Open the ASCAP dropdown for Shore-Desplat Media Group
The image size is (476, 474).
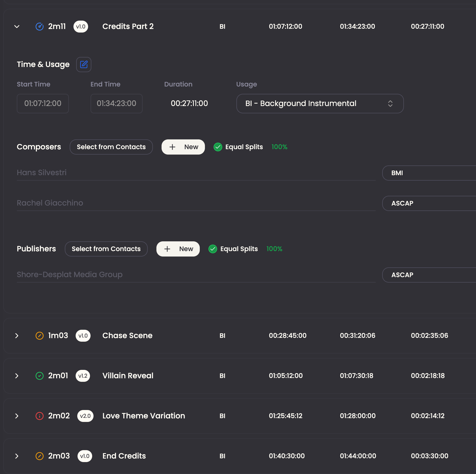tap(429, 275)
